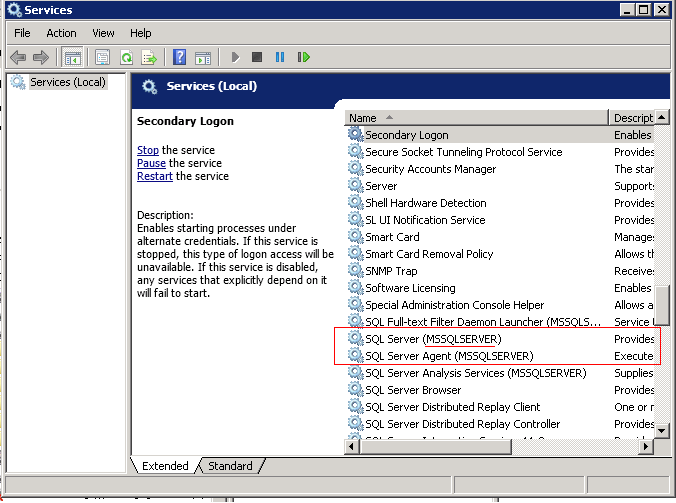This screenshot has height=503, width=676.
Task: Click the gear icon beside SQL Server Browser
Action: [x=355, y=390]
